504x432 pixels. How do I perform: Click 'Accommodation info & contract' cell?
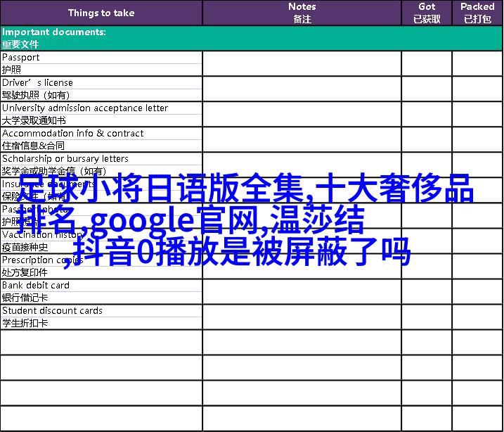click(x=101, y=134)
